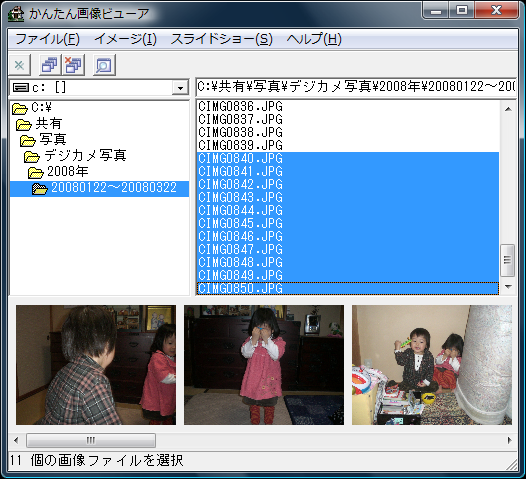The height and width of the screenshot is (479, 526).
Task: Select file CIMG0842.JPG
Action: click(x=348, y=184)
